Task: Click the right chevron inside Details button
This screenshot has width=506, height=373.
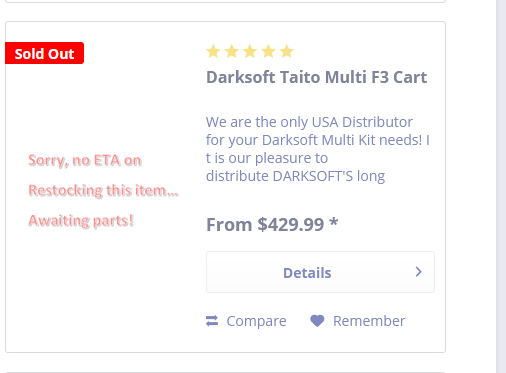Action: click(419, 272)
